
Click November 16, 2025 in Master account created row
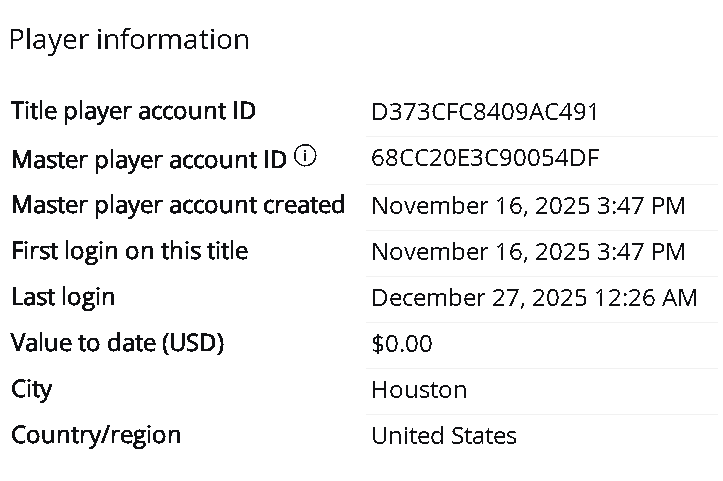coord(480,206)
